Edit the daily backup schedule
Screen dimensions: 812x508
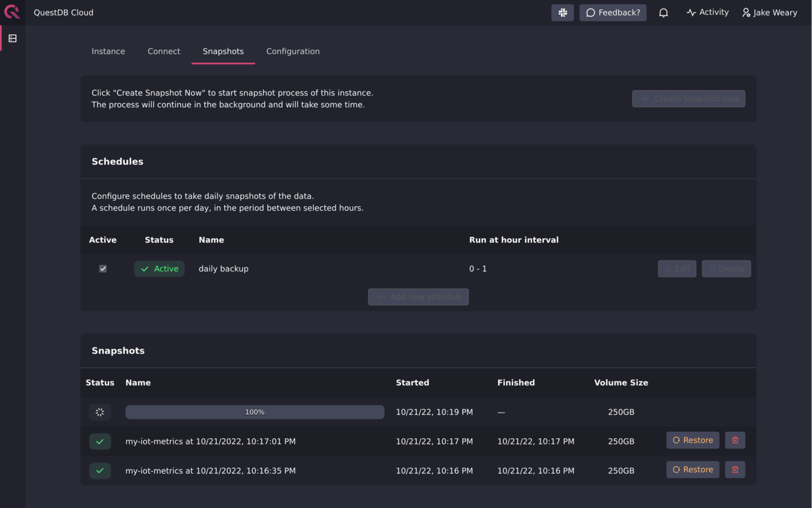tap(677, 269)
